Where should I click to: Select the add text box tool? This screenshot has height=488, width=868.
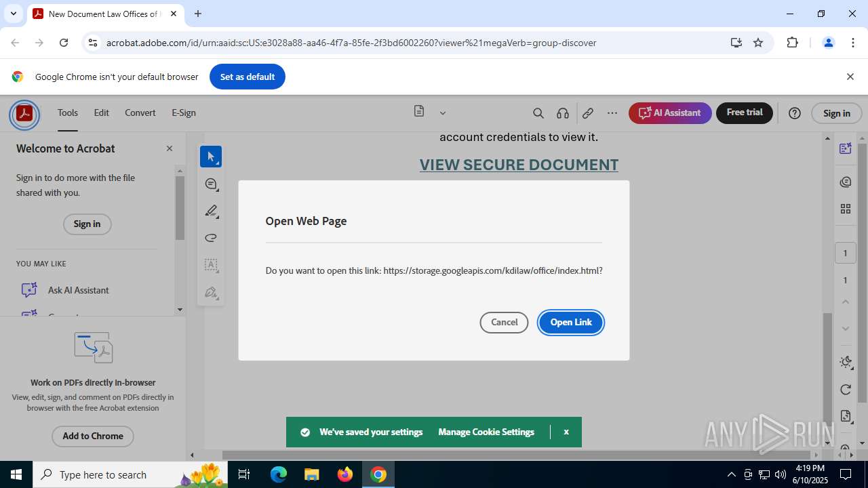coord(211,265)
